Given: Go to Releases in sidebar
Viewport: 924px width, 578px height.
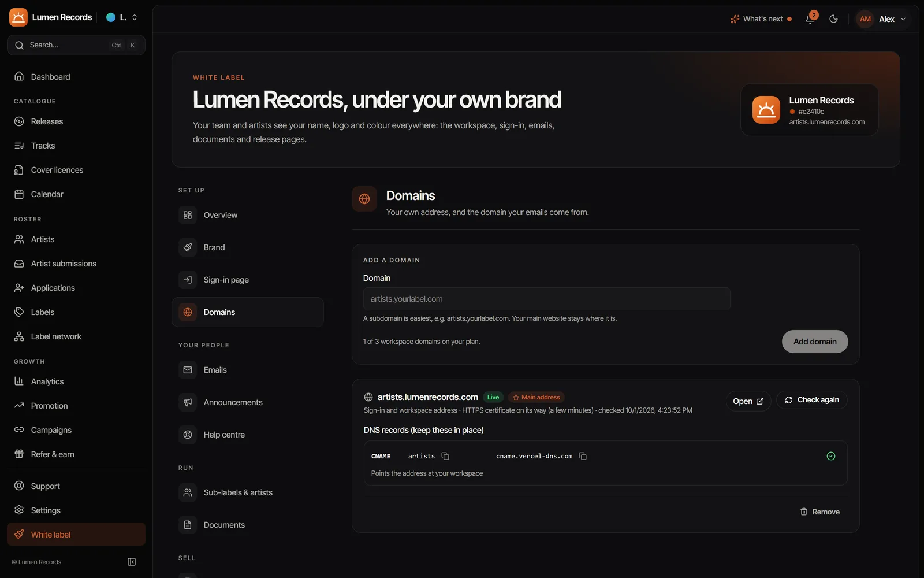Looking at the screenshot, I should coord(76,121).
